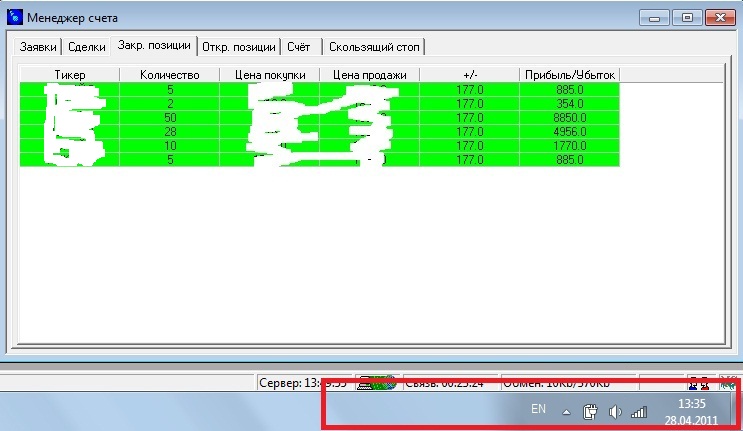The image size is (743, 431).
Task: Go to the Откр. позиции tab
Action: click(x=239, y=47)
